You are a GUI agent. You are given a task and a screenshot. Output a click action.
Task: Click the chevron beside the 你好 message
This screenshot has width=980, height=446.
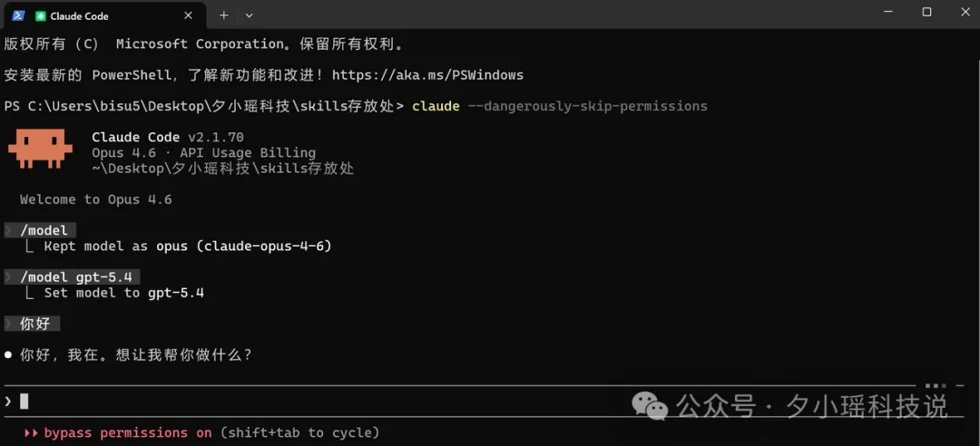click(9, 323)
